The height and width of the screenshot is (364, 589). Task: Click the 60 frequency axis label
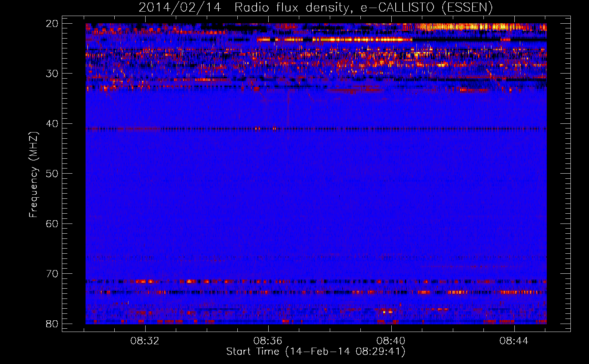point(52,224)
